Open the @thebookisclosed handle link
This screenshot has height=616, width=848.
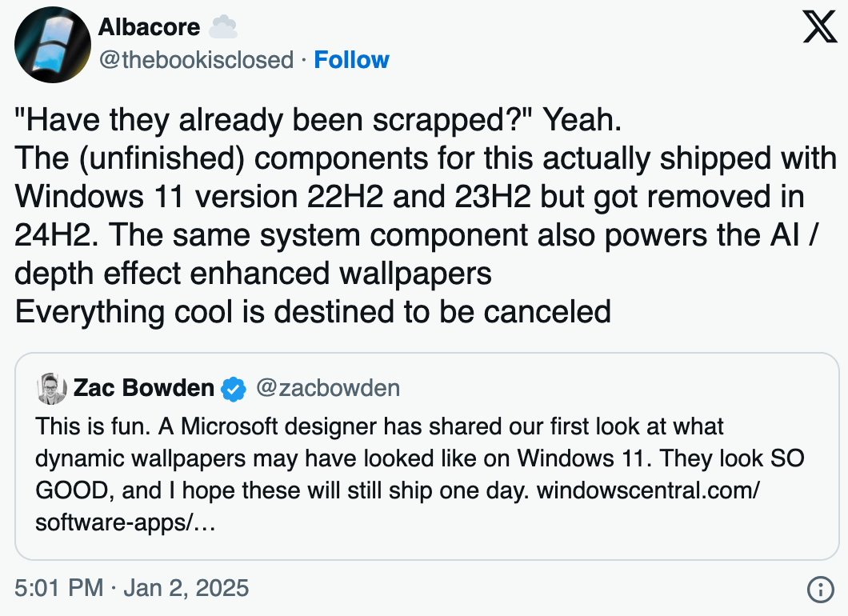point(196,60)
